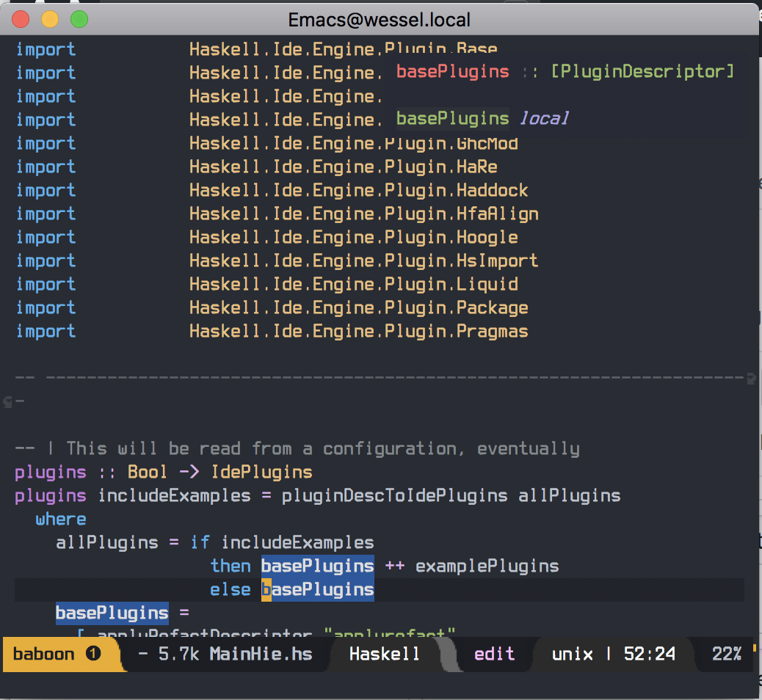The width and height of the screenshot is (762, 700).
Task: Click the Haskell.Ide.Engine.Plugin.Liquid import
Action: pos(354,284)
